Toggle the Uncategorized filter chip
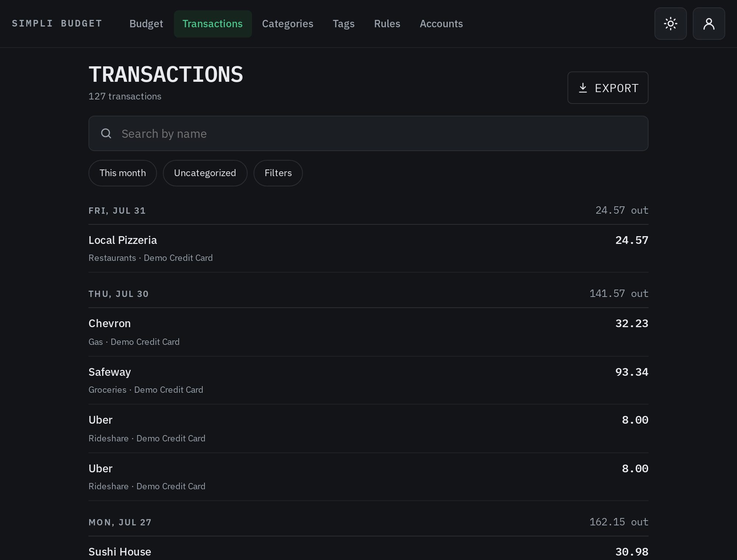The image size is (737, 560). pos(205,173)
